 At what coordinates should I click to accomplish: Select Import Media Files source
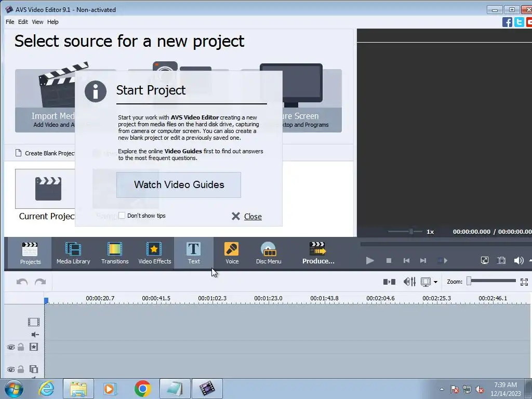tap(45, 101)
